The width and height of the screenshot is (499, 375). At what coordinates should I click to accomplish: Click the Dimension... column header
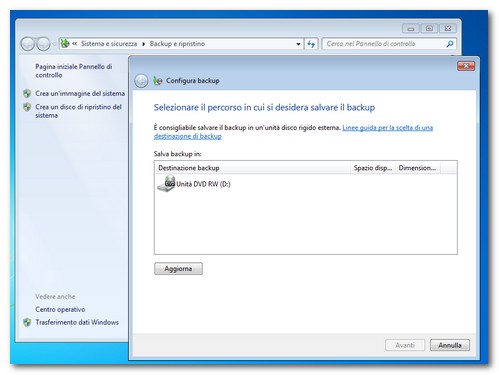[418, 168]
